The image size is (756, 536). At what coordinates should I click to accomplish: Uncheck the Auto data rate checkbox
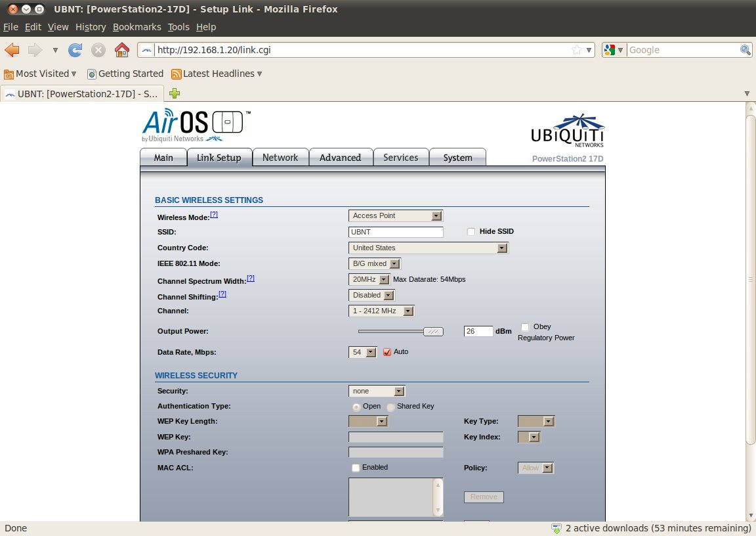pyautogui.click(x=387, y=352)
